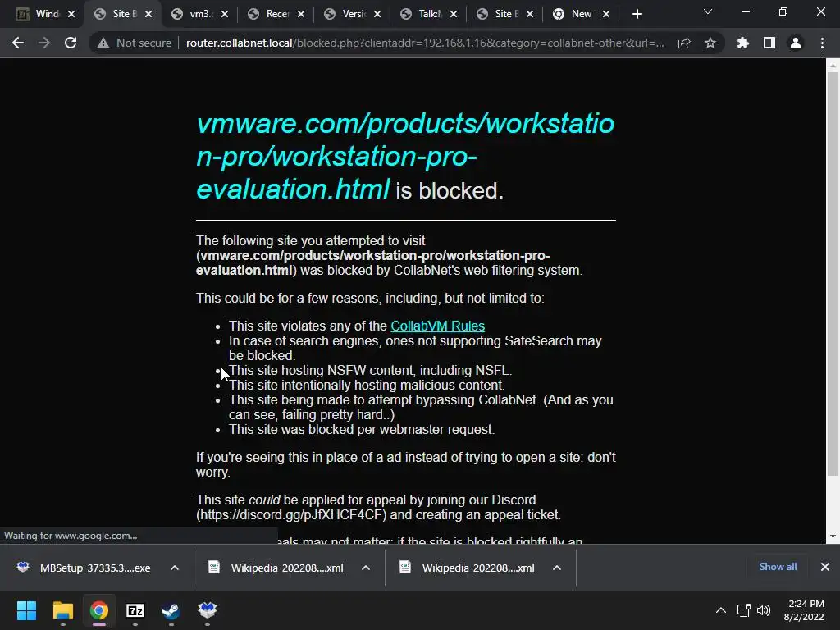Open Malwarebytes from the taskbar
The height and width of the screenshot is (630, 840).
[208, 610]
